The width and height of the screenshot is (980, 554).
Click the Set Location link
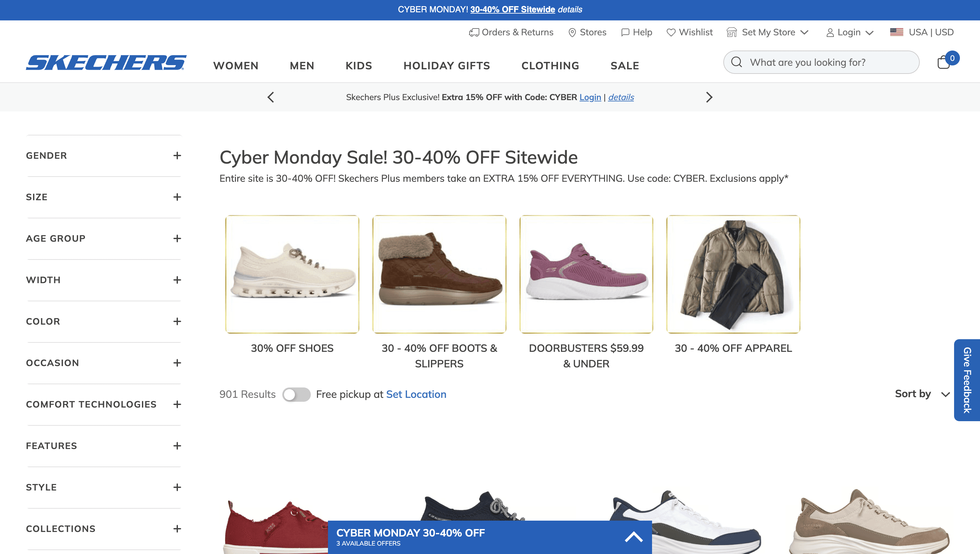(416, 395)
